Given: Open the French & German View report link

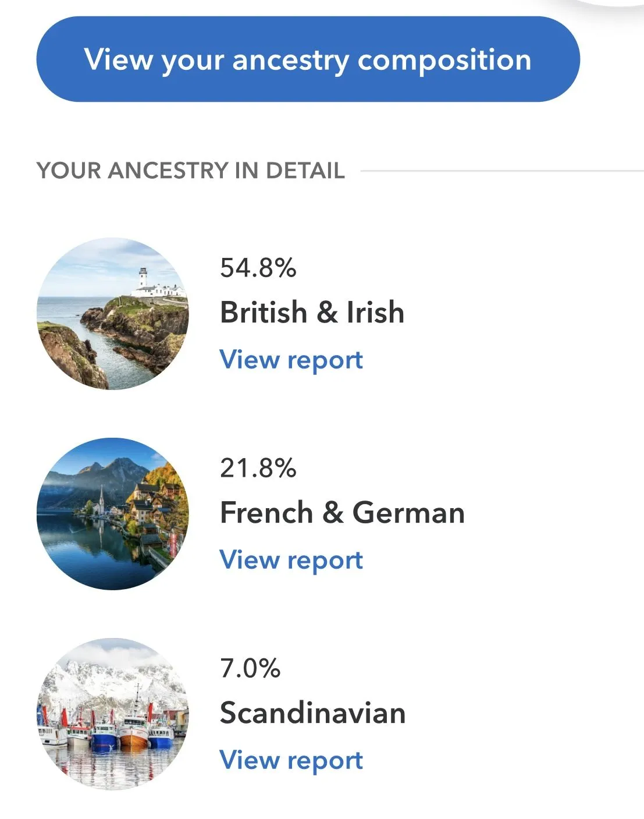Looking at the screenshot, I should 291,560.
